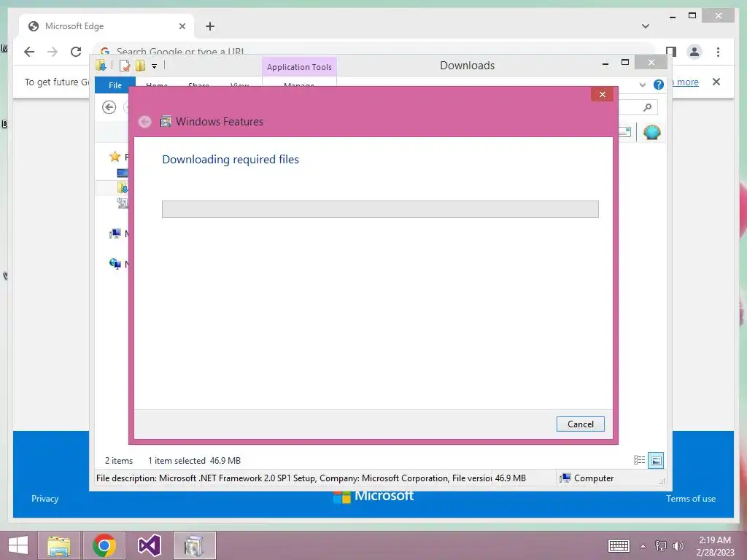Open Visual Studio from the taskbar
This screenshot has width=747, height=560.
149,545
